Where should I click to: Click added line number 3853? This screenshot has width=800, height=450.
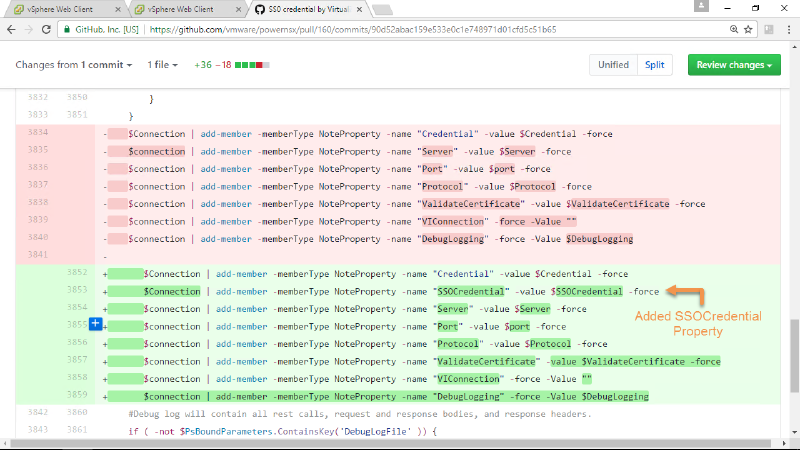click(77, 289)
